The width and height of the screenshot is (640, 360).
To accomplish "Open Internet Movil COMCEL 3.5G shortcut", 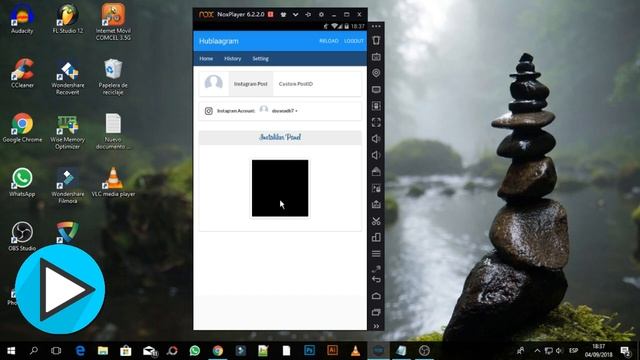I will (x=113, y=21).
